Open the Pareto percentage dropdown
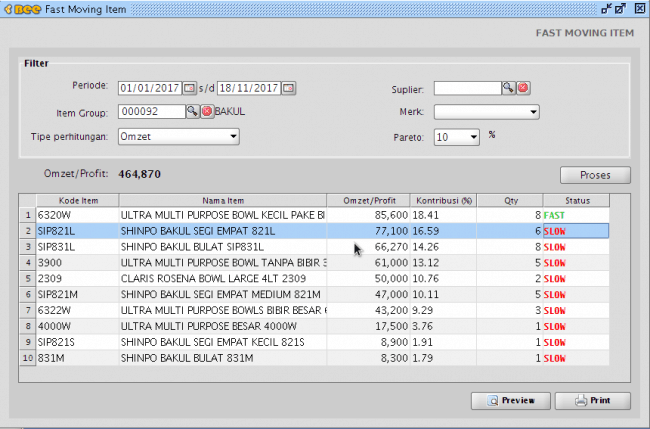The image size is (650, 429). point(456,137)
